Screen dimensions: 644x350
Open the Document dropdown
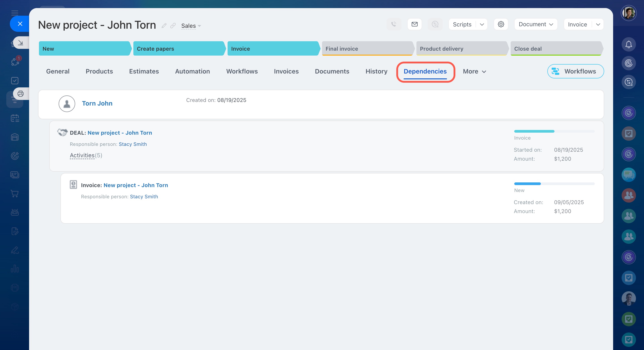coord(535,24)
